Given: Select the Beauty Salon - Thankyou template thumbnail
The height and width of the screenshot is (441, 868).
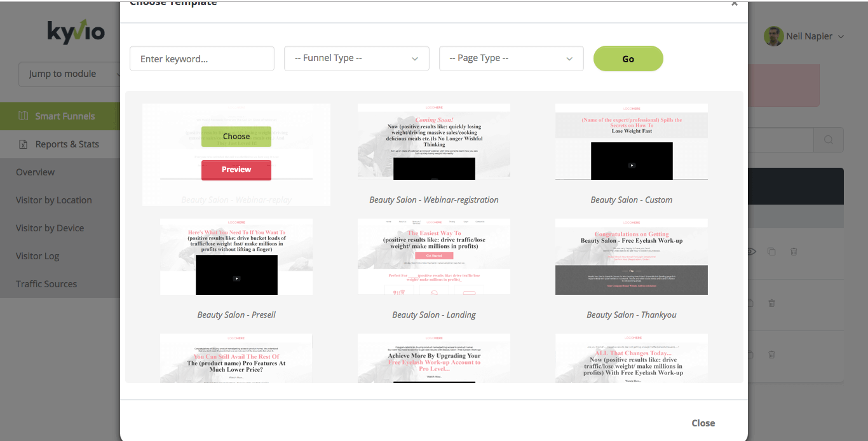Looking at the screenshot, I should (632, 257).
